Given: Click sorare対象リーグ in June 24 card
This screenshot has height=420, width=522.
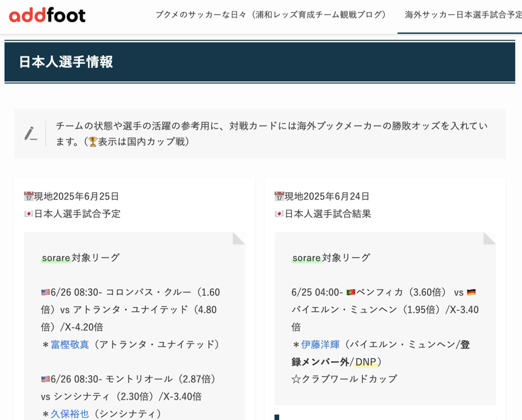Looking at the screenshot, I should (x=331, y=258).
